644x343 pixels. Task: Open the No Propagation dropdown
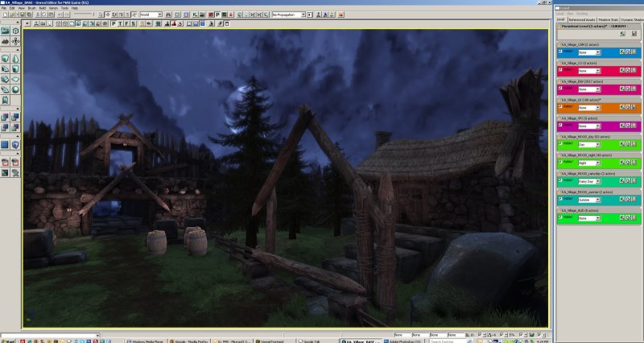tap(288, 14)
